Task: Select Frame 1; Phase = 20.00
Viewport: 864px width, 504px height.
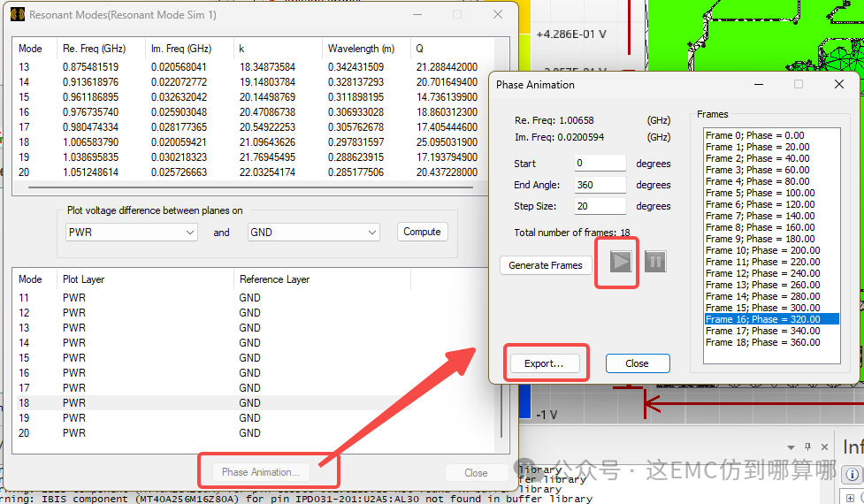Action: tap(771, 147)
